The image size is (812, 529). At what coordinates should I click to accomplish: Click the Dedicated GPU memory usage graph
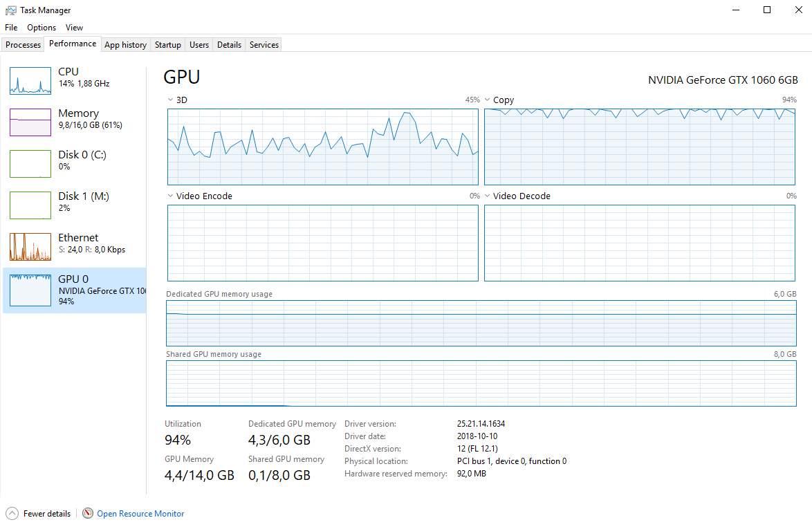(x=481, y=323)
